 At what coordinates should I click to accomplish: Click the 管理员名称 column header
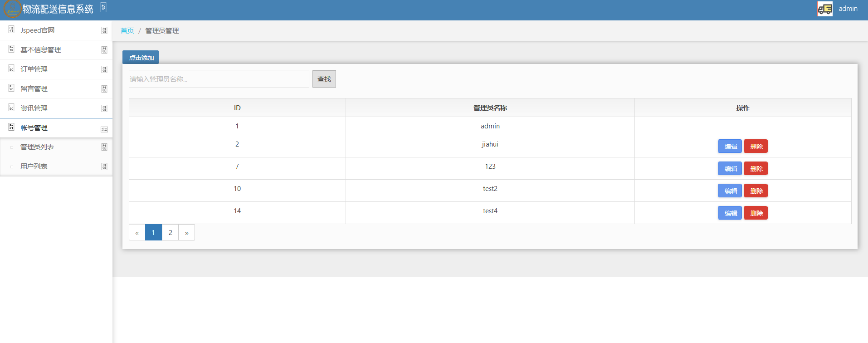(x=490, y=108)
